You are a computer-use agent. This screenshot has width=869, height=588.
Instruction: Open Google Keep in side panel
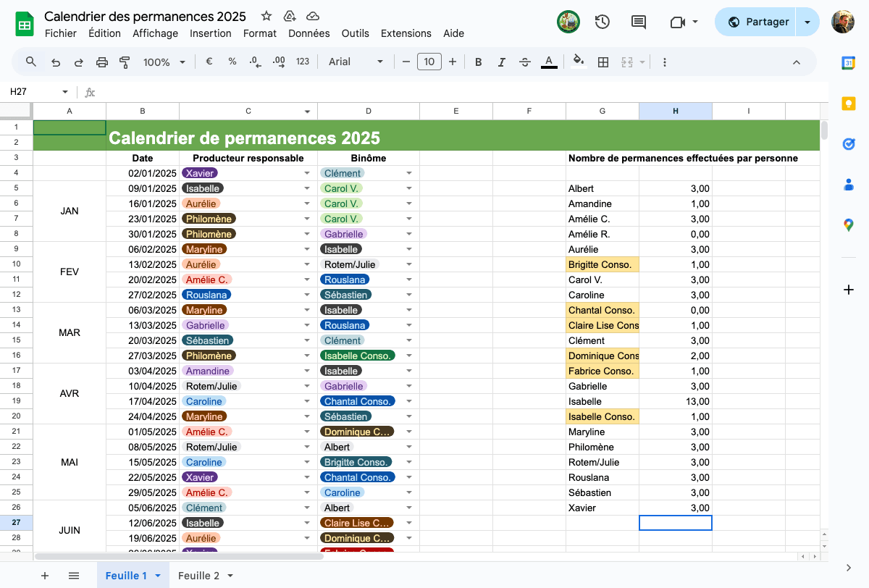[849, 104]
